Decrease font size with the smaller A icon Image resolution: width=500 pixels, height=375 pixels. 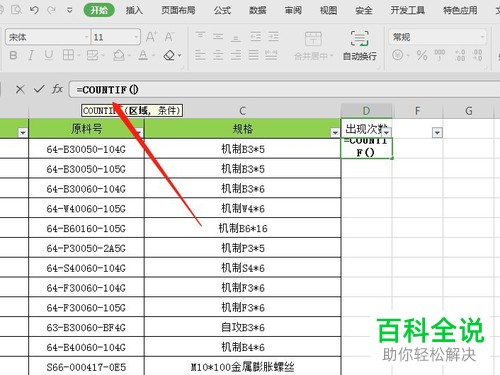click(x=169, y=36)
